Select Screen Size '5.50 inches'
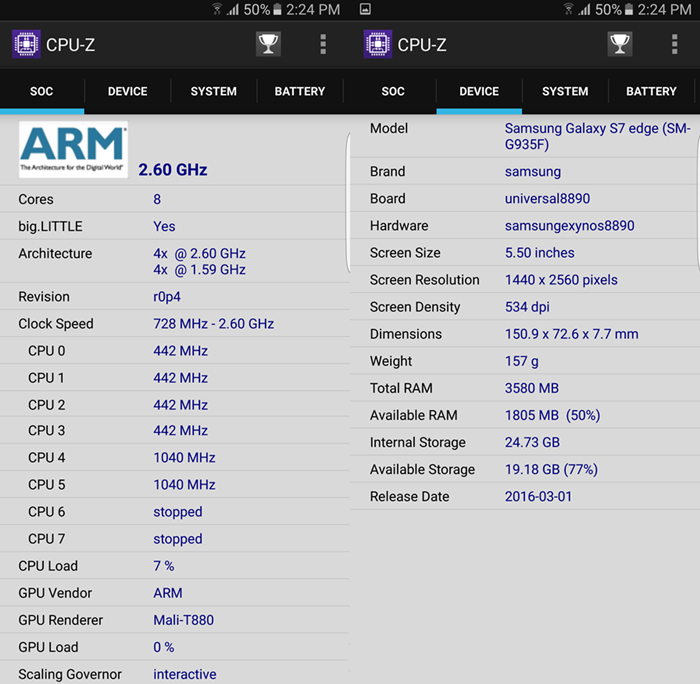Screen dimensions: 700x684 point(539,253)
